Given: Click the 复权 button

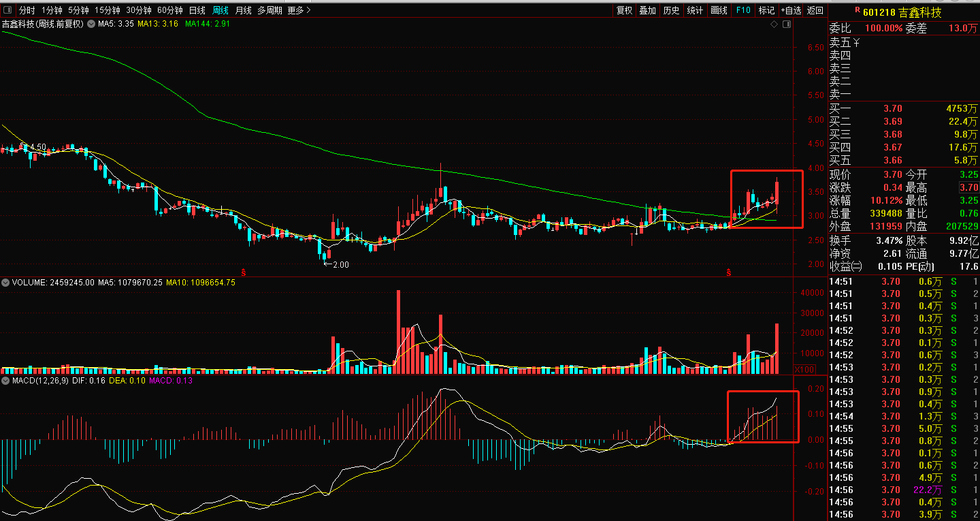Looking at the screenshot, I should pyautogui.click(x=624, y=10).
